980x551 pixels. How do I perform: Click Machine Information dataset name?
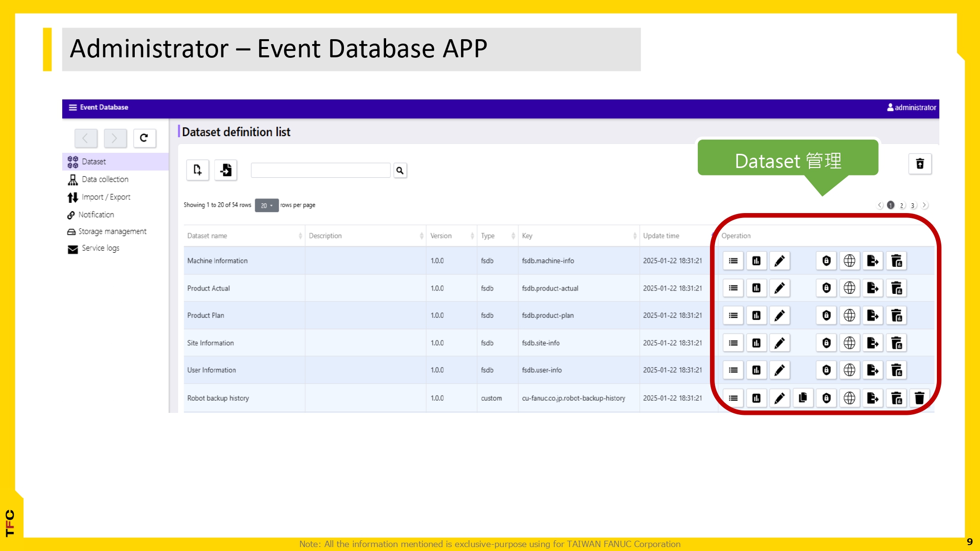(218, 261)
